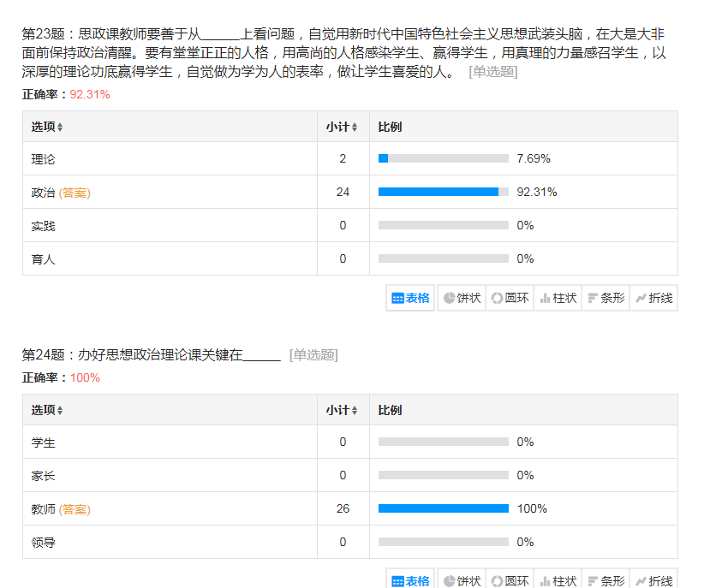Show question 23 as column chart
This screenshot has height=588, width=710.
click(x=558, y=298)
